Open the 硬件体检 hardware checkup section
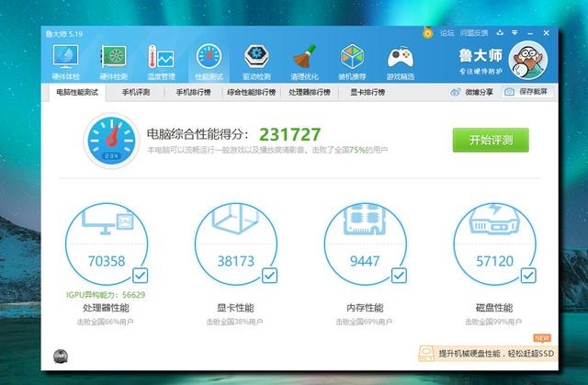Viewport: 588px width, 385px height. 65,62
